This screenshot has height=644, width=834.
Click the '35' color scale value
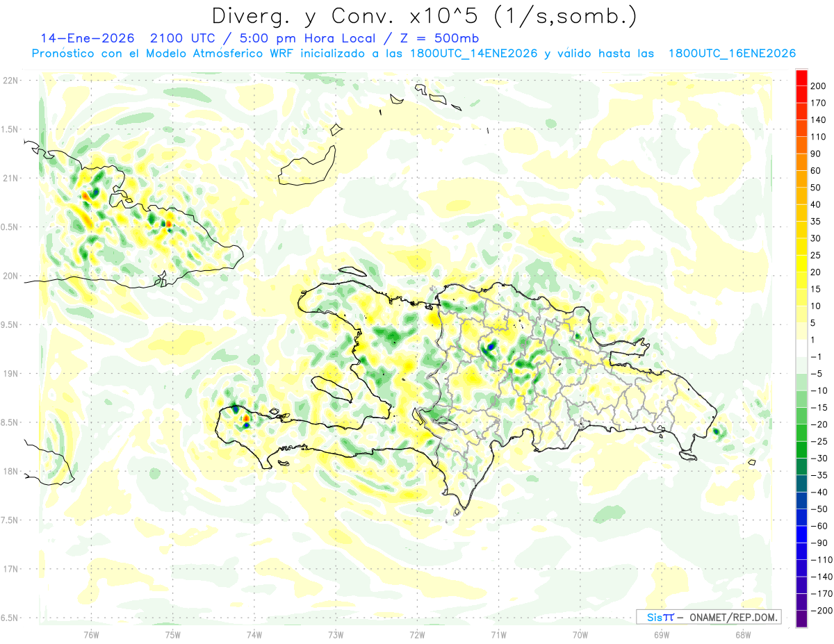[816, 222]
